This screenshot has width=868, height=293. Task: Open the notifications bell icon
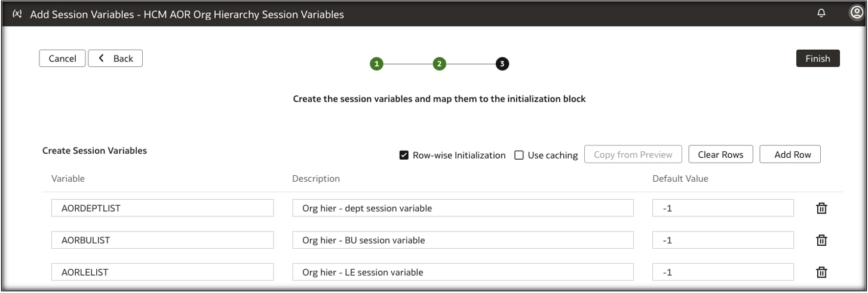pyautogui.click(x=822, y=14)
